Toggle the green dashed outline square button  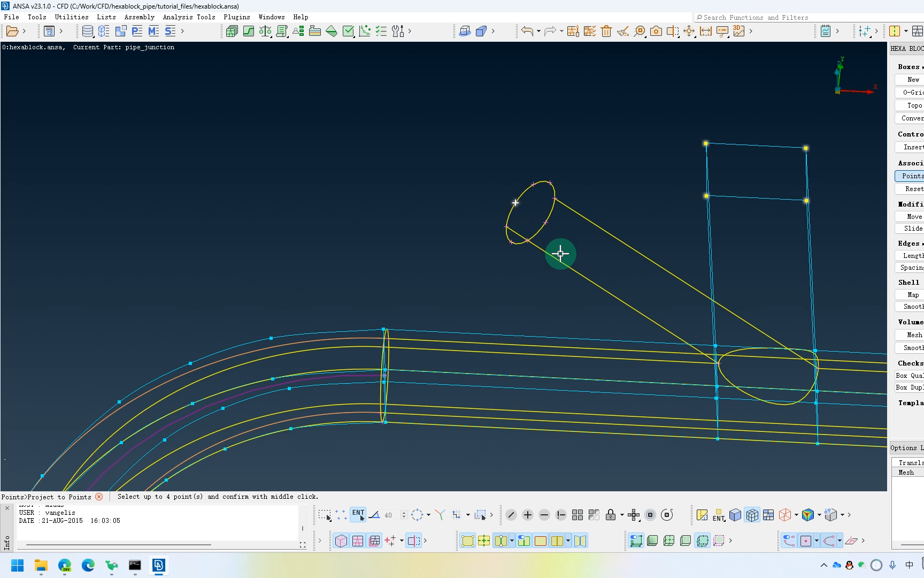pyautogui.click(x=703, y=541)
